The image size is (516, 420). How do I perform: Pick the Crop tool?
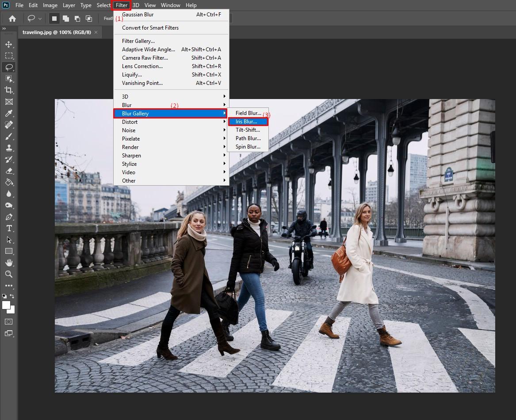pos(8,90)
